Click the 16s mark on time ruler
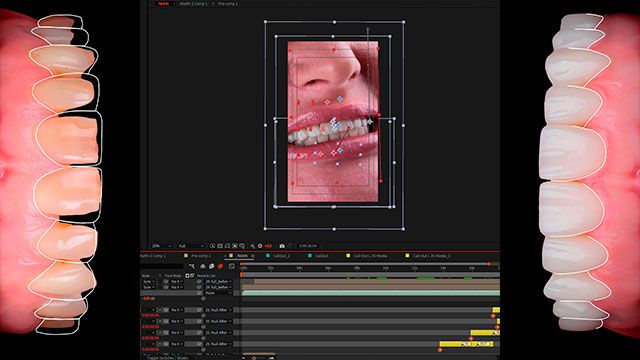 471,268
